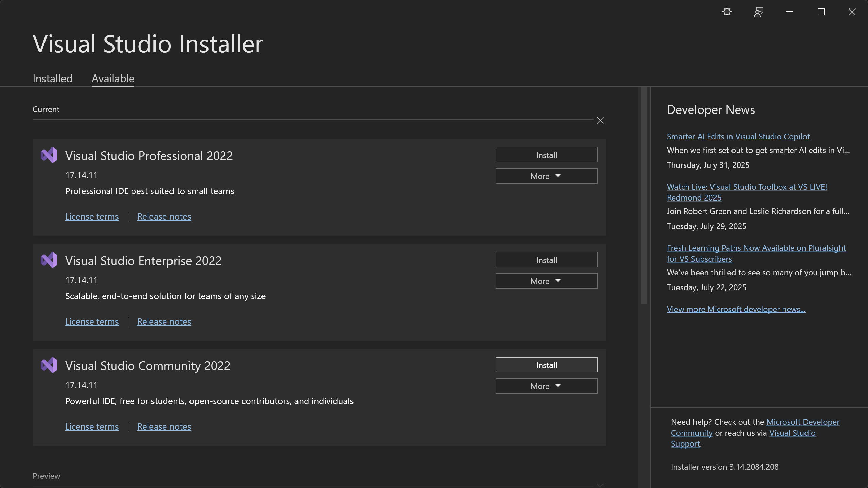Open the installer settings gear icon

click(727, 12)
